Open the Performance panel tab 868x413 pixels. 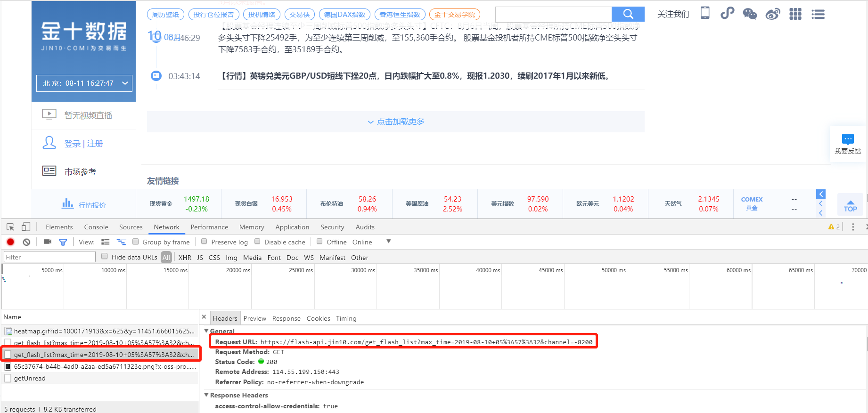209,227
